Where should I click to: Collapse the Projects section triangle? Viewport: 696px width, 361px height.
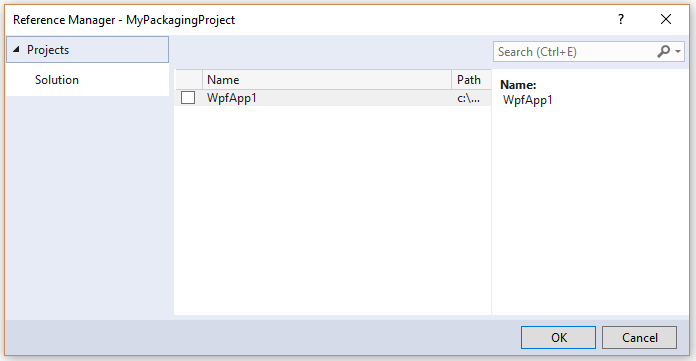coord(16,49)
